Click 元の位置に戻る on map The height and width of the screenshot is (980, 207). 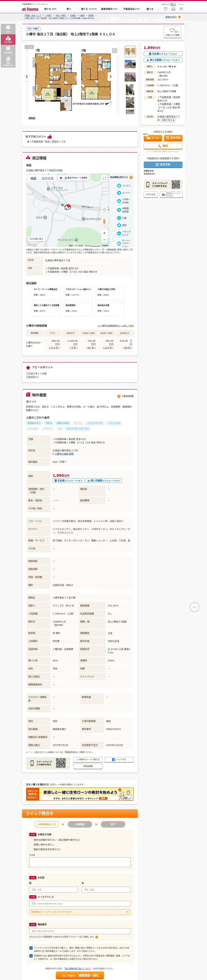pyautogui.click(x=36, y=239)
